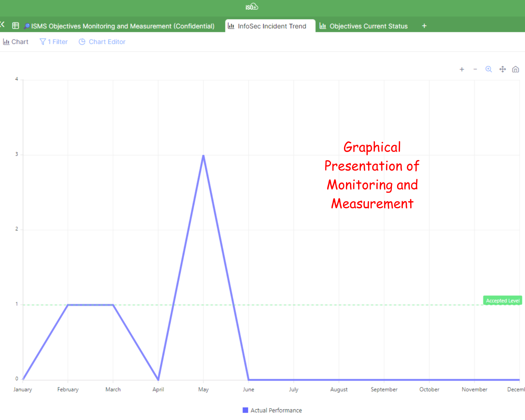525x420 pixels.
Task: Activate the chart panning tool
Action: tap(502, 69)
